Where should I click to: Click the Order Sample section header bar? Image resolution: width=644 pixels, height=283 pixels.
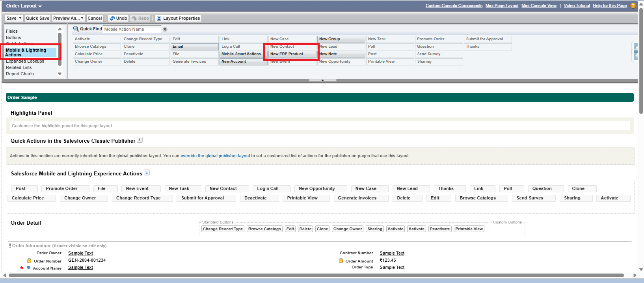[320, 97]
